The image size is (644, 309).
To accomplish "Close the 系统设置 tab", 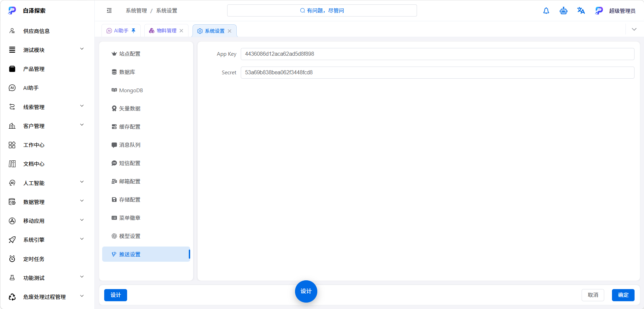I will [230, 31].
